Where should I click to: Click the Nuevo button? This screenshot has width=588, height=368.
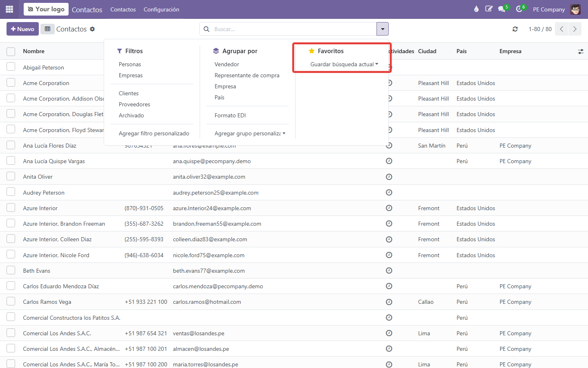[23, 29]
